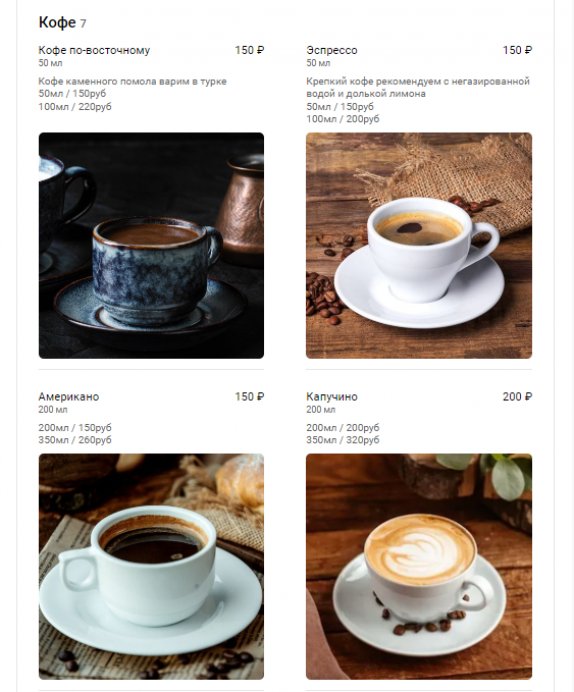Image resolution: width=574 pixels, height=692 pixels.
Task: Open the Кофе по-восточному item title
Action: 94,50
